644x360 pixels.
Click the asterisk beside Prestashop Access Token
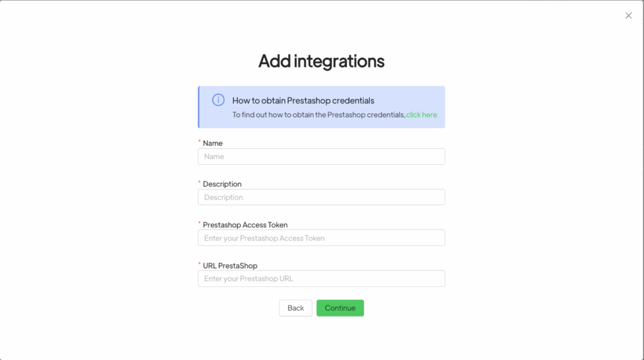(199, 224)
